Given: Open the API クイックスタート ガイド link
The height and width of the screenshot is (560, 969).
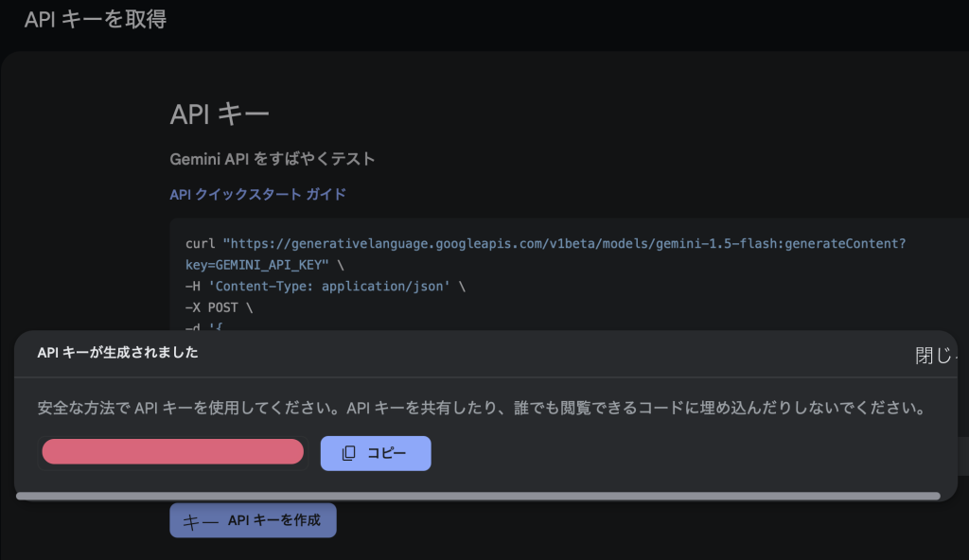Looking at the screenshot, I should pyautogui.click(x=257, y=194).
